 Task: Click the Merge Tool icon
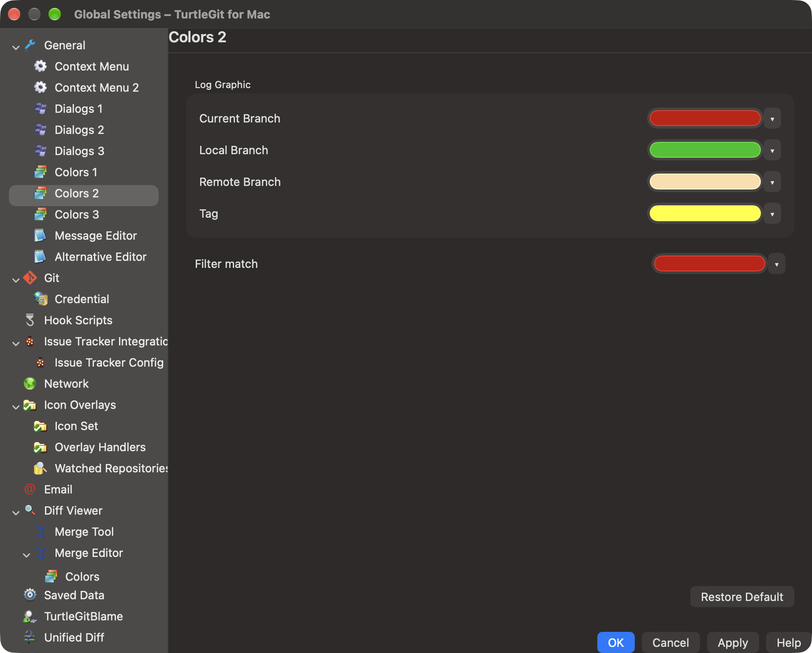click(41, 531)
